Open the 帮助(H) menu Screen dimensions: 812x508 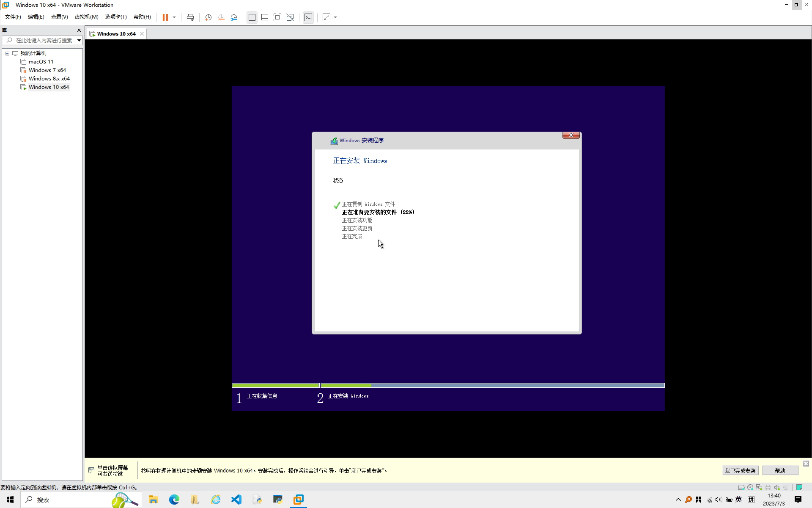142,17
